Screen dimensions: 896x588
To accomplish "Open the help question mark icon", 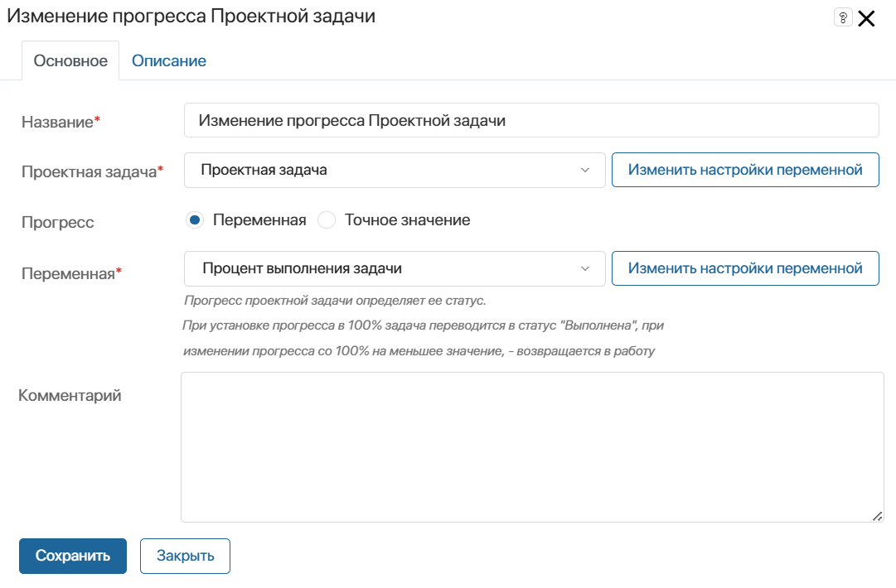I will pos(843,17).
